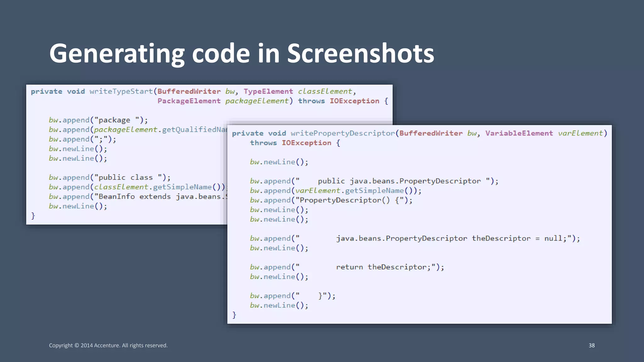Screen dimensions: 644x362
Task: Click the "writePropertyDescriptor" method name
Action: coord(342,133)
